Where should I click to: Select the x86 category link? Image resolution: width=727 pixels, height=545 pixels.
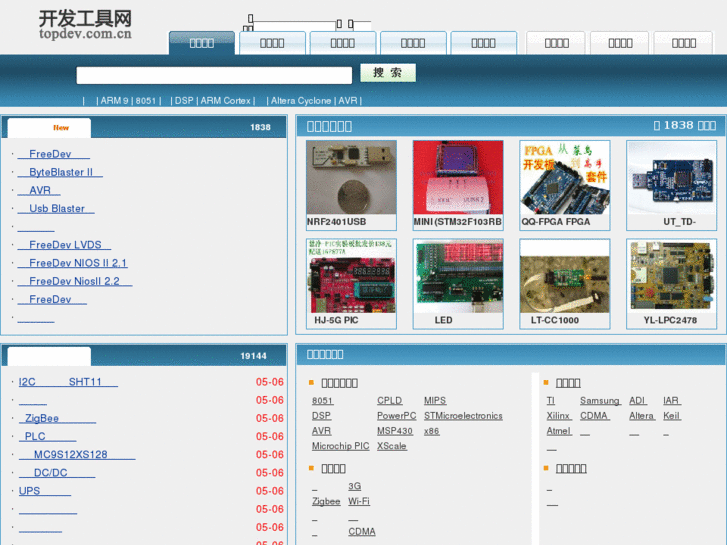[431, 431]
